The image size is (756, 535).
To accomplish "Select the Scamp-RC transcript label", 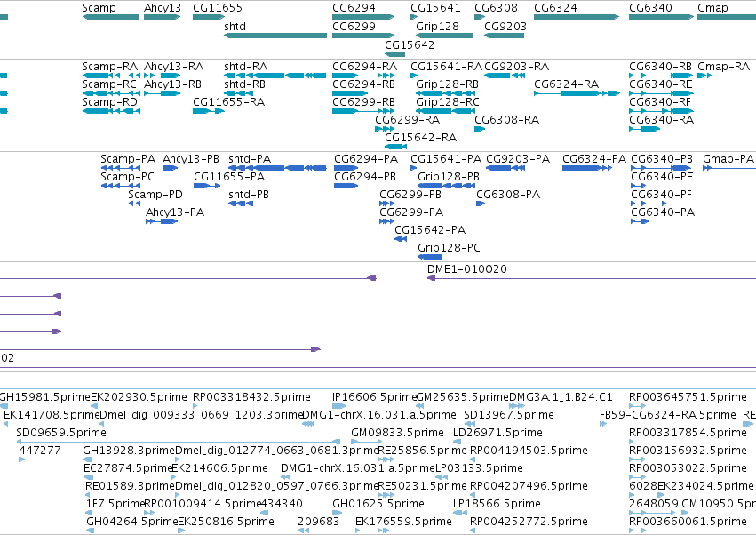I will (x=109, y=84).
